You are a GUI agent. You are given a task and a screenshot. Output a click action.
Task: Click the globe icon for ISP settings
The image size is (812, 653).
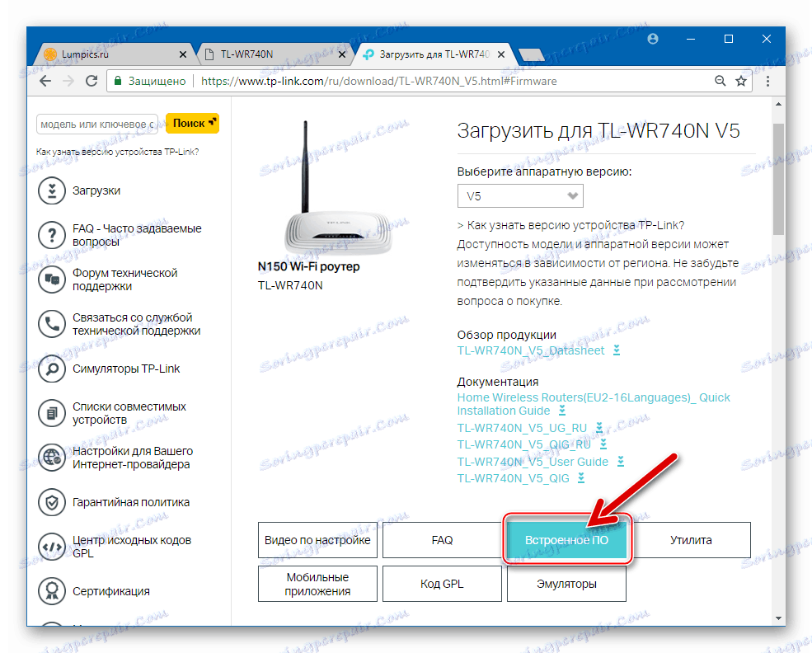coord(52,458)
